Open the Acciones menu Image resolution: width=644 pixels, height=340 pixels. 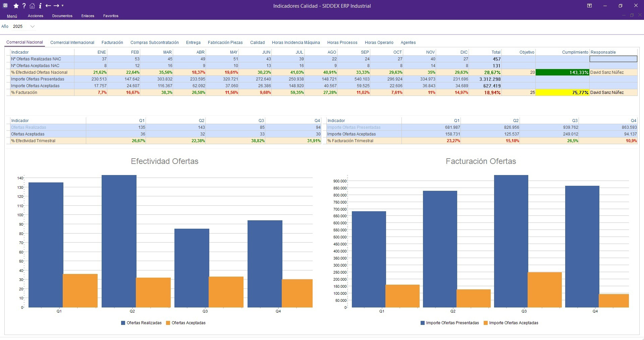pos(36,16)
